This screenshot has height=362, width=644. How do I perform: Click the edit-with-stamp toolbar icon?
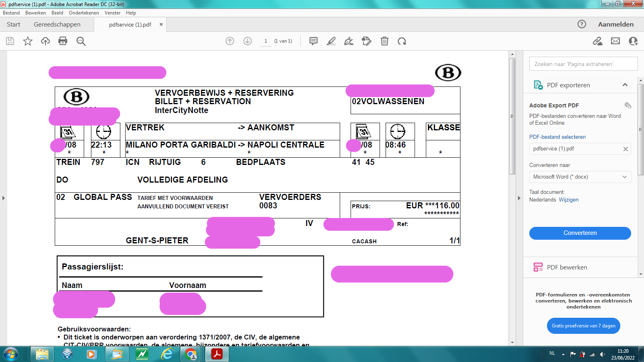367,41
